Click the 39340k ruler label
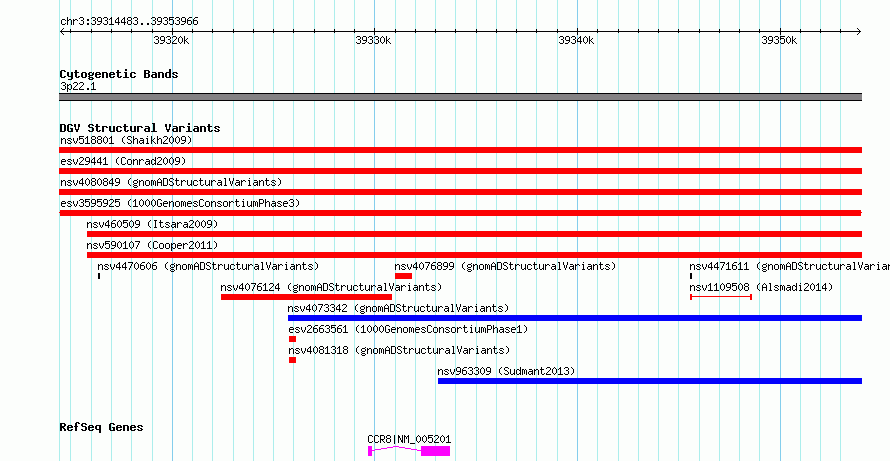This screenshot has width=890, height=461. [577, 40]
